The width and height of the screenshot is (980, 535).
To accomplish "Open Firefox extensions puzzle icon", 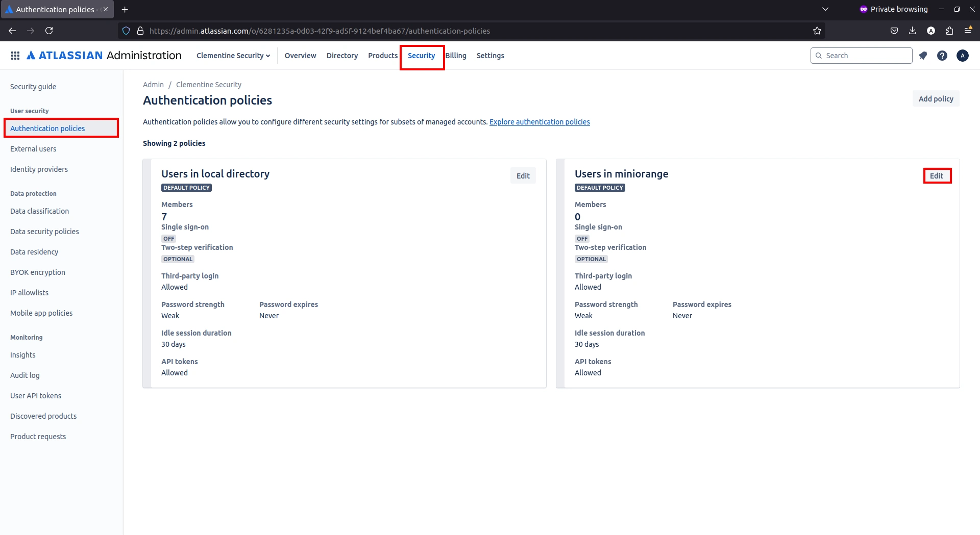I will tap(949, 31).
